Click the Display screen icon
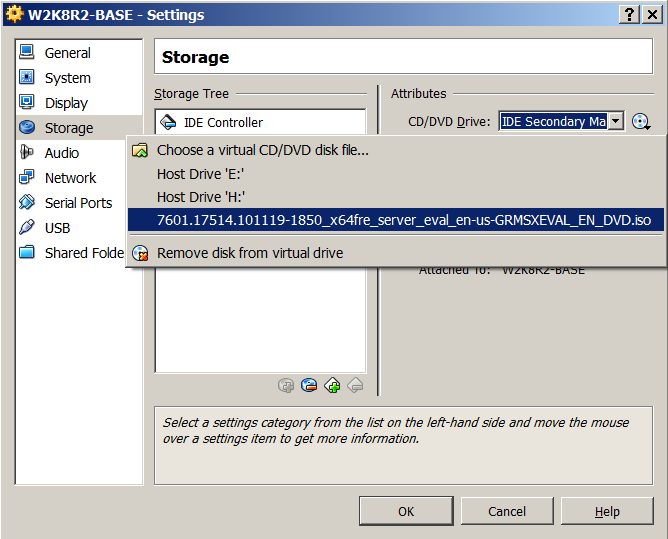Screen dimensions: 668x539 coord(27,102)
